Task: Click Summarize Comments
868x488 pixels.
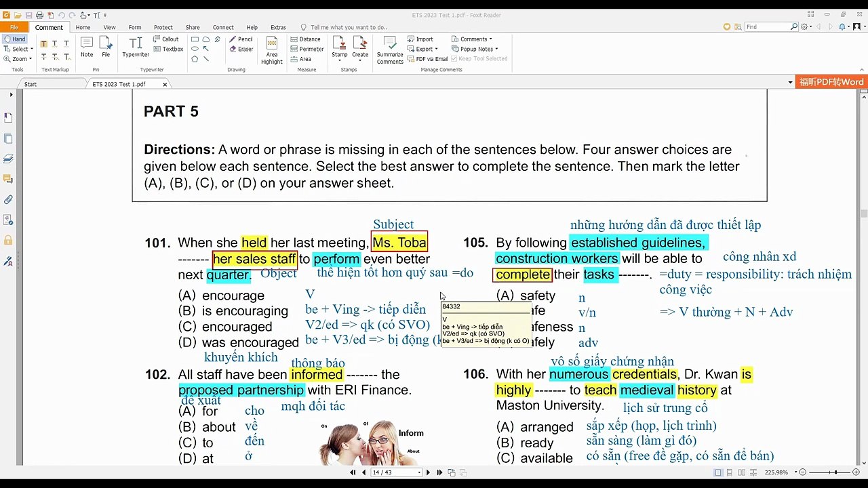Action: [x=390, y=50]
